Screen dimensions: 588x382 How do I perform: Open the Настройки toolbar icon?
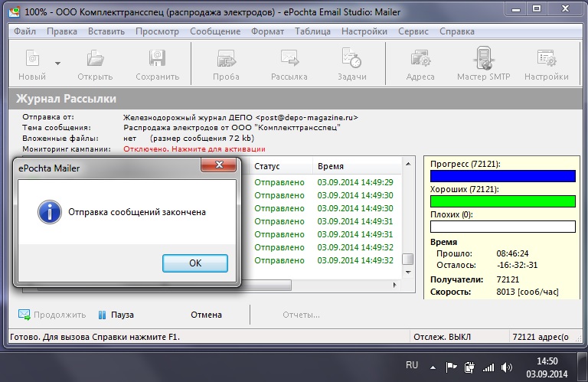[x=547, y=59]
